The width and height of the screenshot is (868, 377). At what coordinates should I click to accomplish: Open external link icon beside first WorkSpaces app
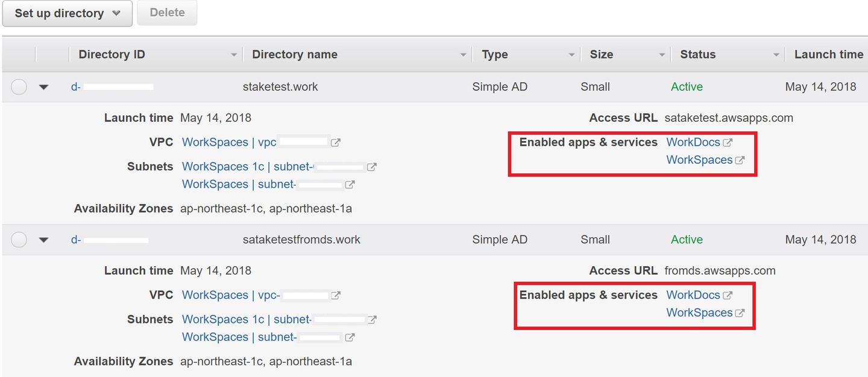(x=740, y=160)
